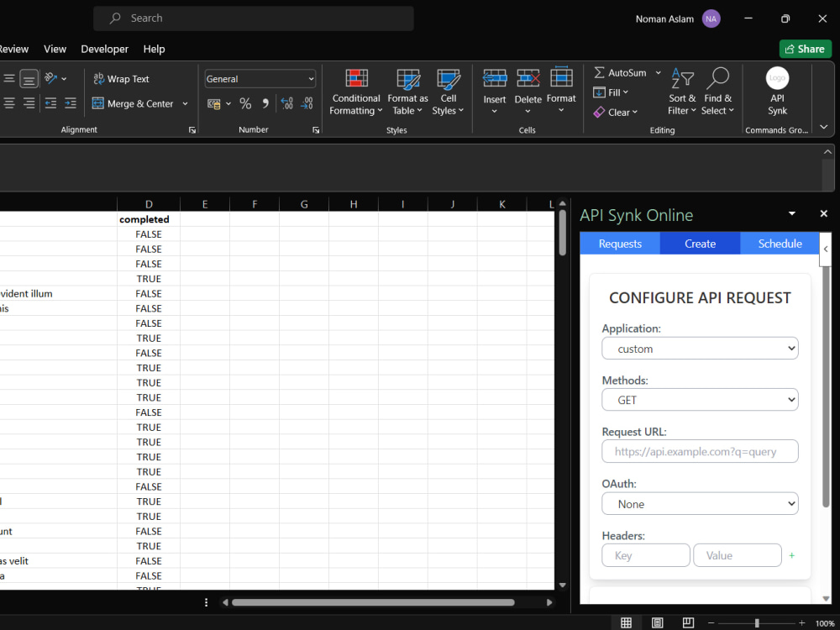Click the Search box in title bar

(x=254, y=18)
